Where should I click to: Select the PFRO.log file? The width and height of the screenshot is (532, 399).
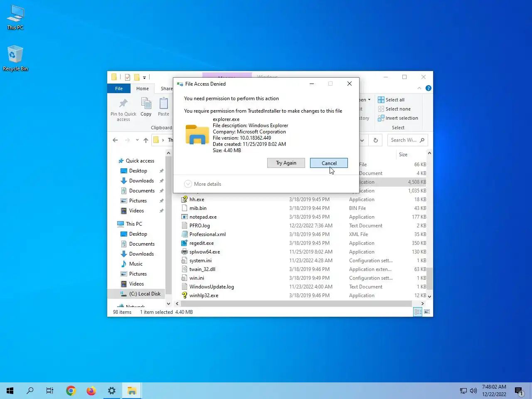click(x=199, y=226)
